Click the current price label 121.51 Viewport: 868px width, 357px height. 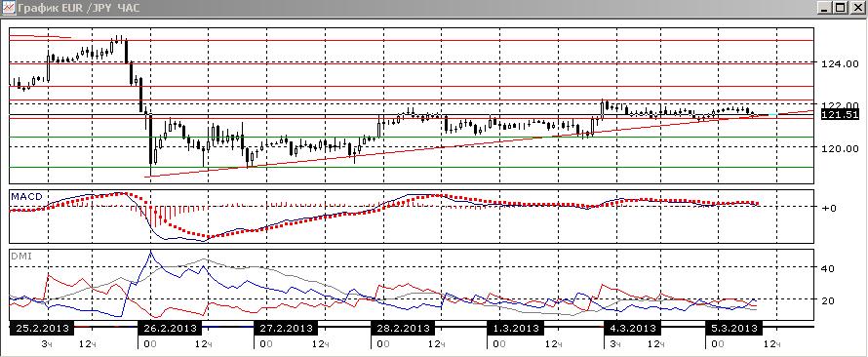pos(840,114)
